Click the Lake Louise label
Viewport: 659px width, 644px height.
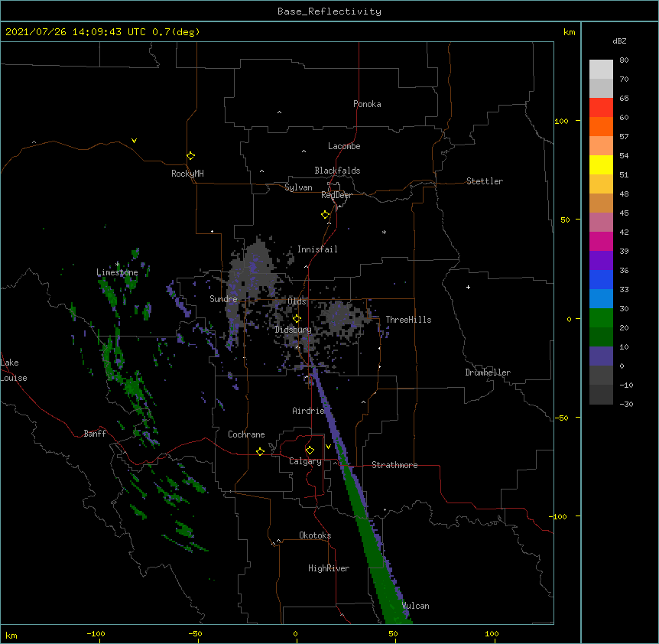[x=13, y=370]
